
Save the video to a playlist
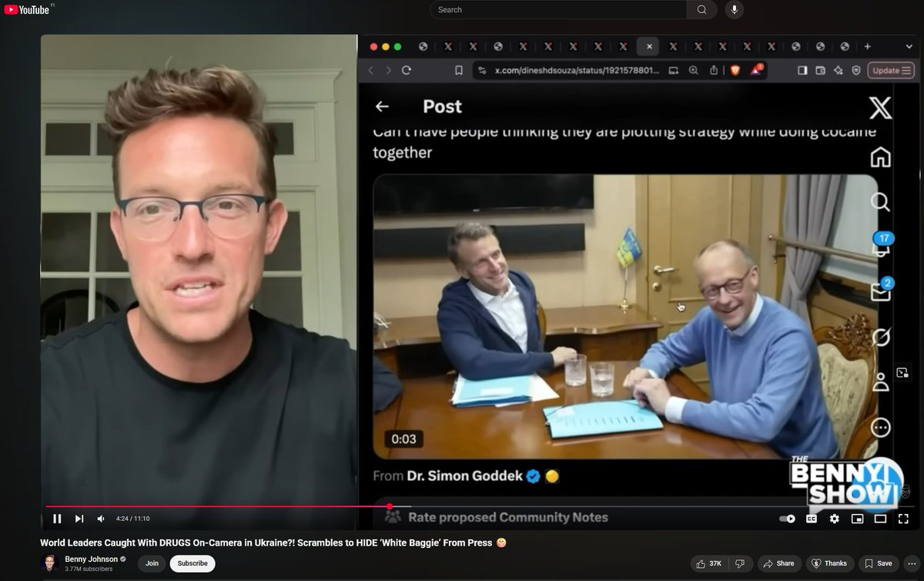click(x=878, y=563)
